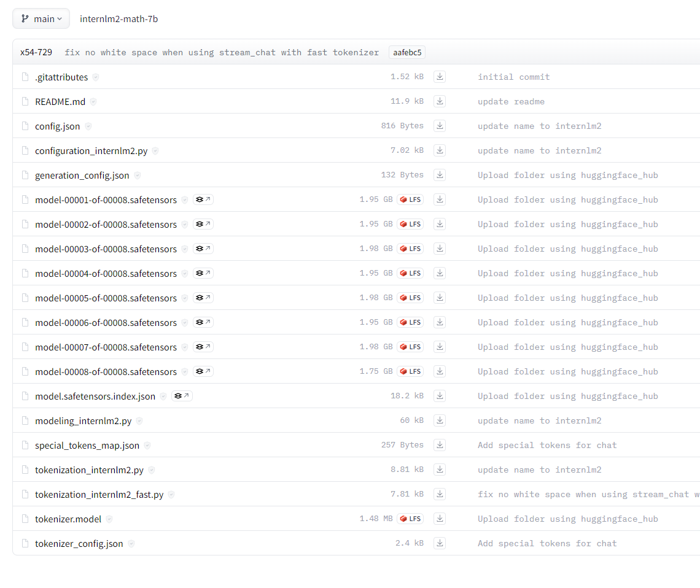This screenshot has height=588, width=700.
Task: Click the latest commit message in the header
Action: point(222,52)
